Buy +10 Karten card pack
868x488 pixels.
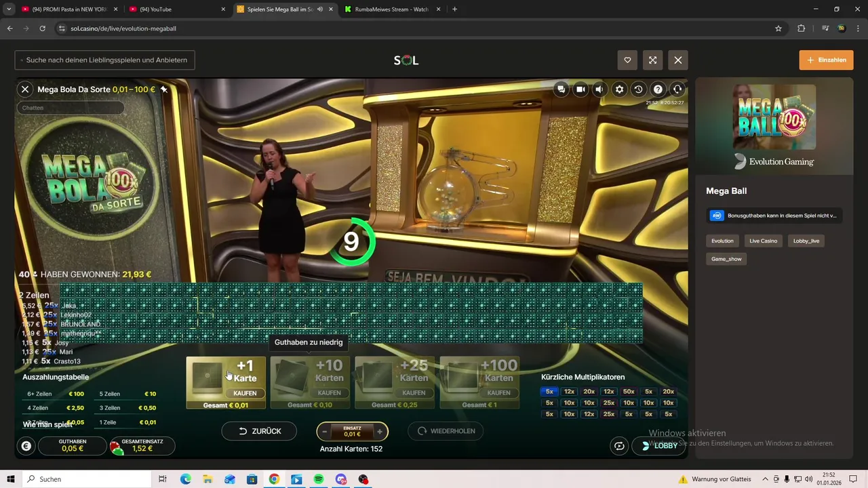tap(311, 383)
